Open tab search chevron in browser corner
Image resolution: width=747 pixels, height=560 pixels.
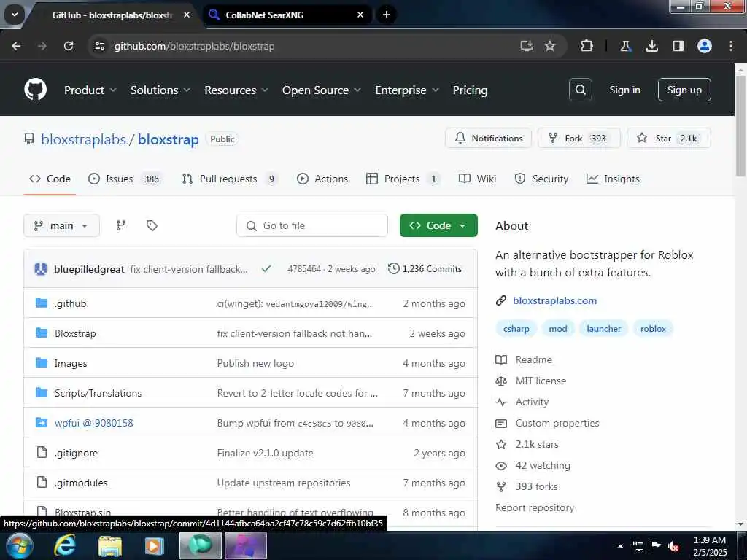(15, 15)
